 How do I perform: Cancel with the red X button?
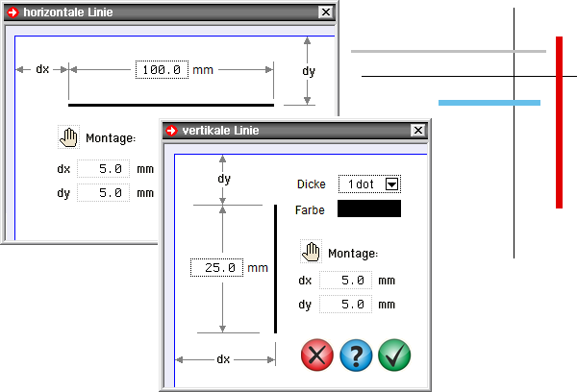pos(317,355)
